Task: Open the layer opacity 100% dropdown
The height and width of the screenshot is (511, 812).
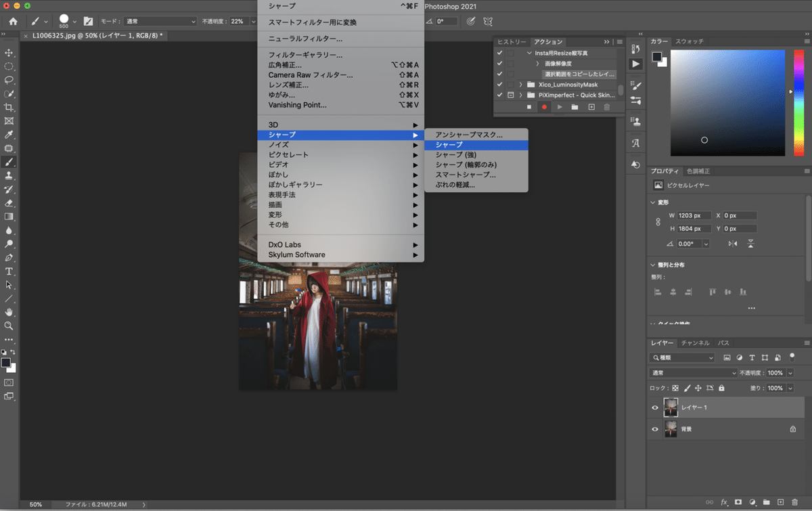Action: tap(790, 373)
